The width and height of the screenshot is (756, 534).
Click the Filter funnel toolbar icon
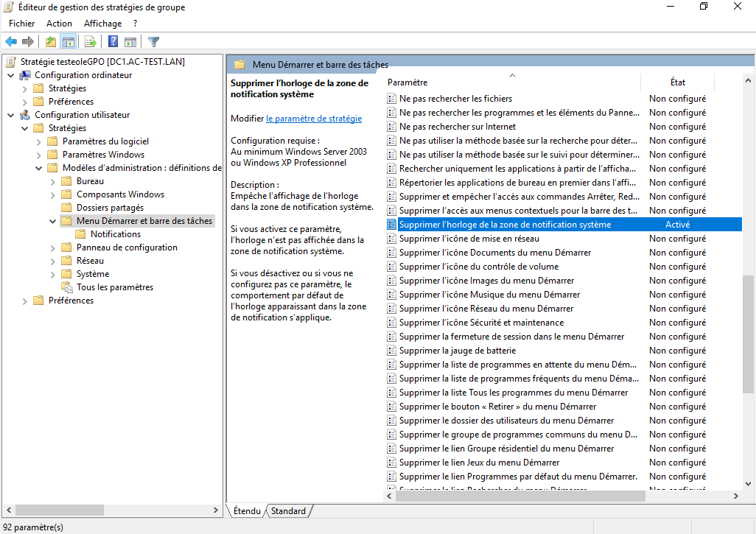pos(153,42)
